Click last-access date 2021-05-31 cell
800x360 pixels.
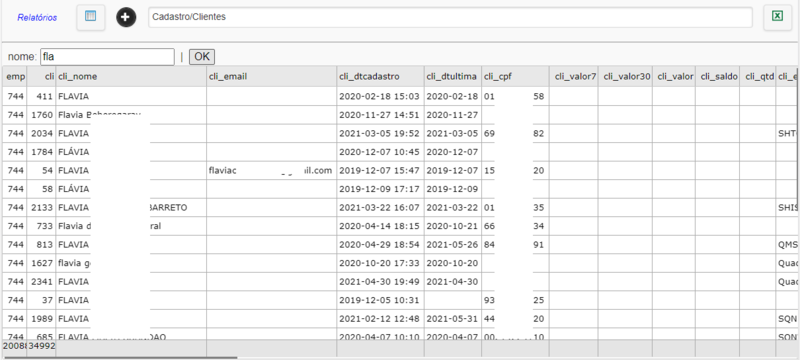[453, 319]
